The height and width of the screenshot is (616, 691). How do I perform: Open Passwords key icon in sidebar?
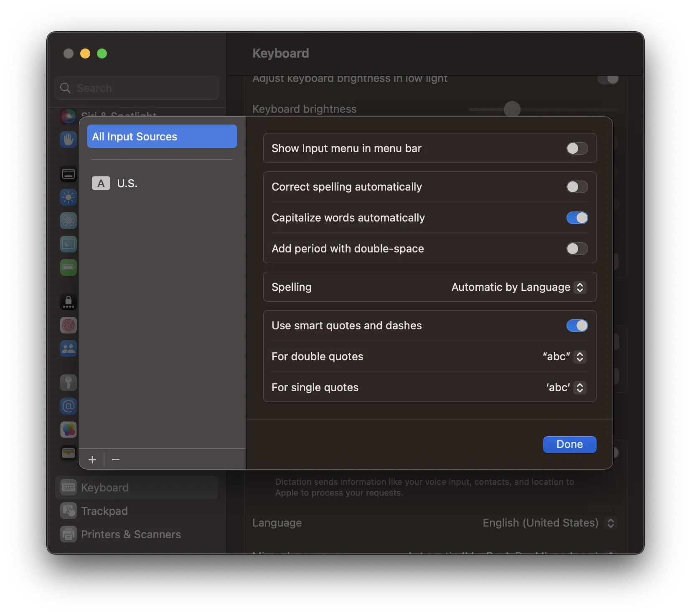[69, 383]
